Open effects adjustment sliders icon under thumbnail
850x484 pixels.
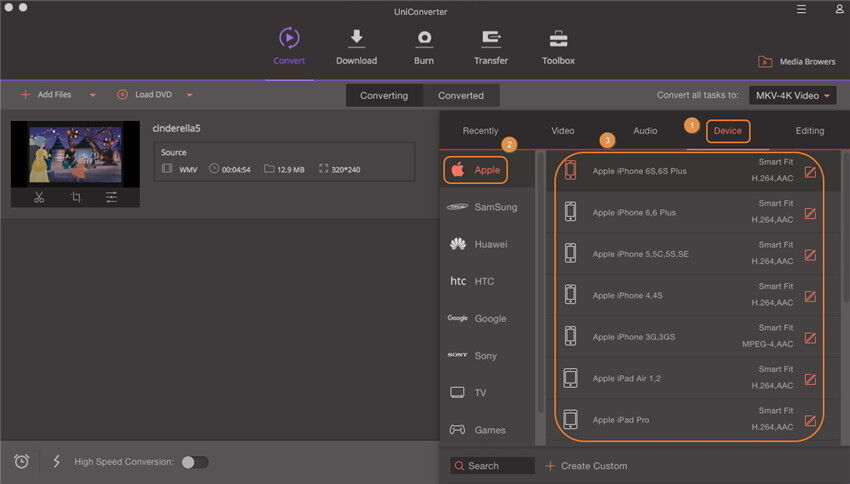click(112, 197)
